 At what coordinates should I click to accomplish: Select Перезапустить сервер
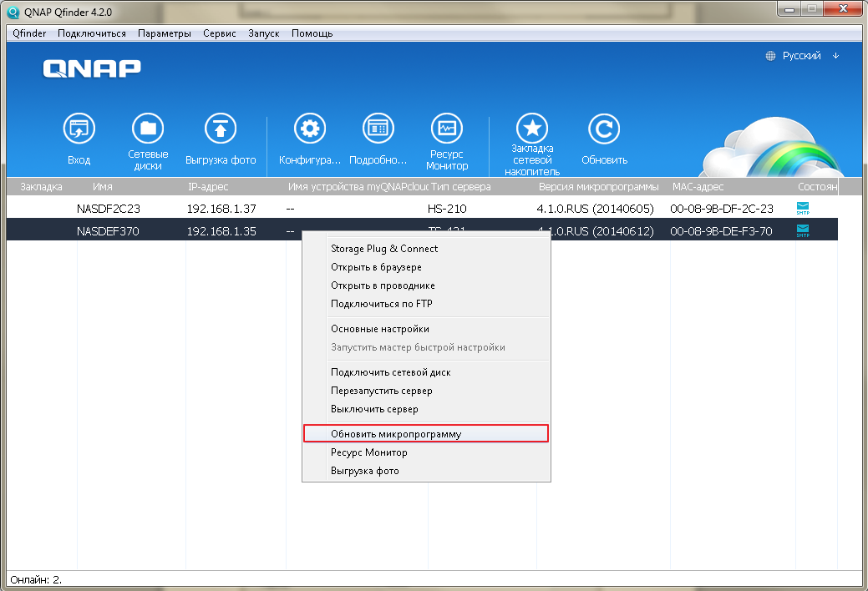tap(426, 391)
